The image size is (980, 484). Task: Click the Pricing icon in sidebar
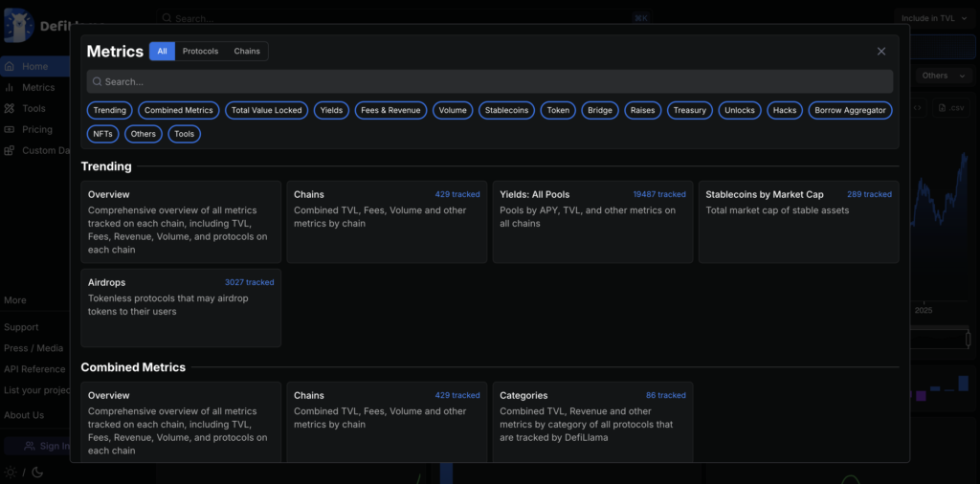(10, 129)
